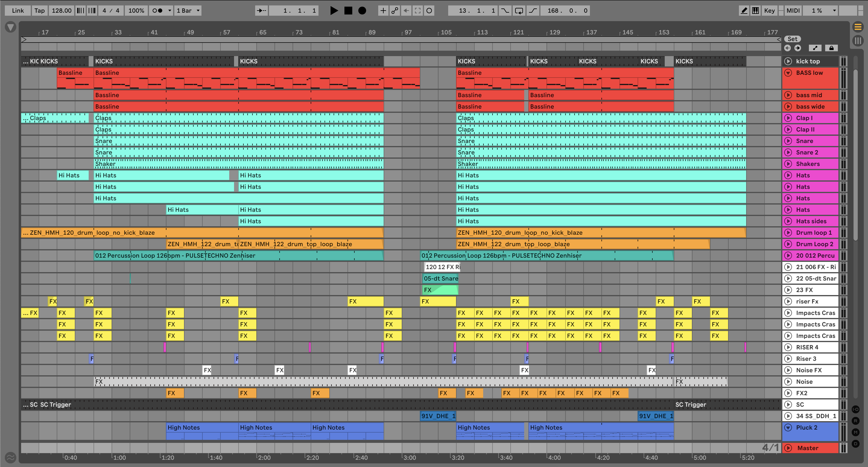Click the Record button in transport
Viewport: 868px width, 467px height.
362,11
